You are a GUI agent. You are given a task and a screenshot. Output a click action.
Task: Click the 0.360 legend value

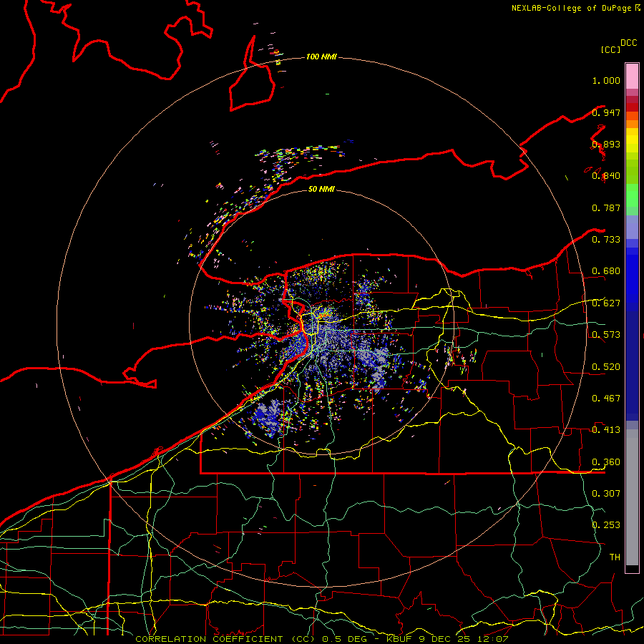606,462
